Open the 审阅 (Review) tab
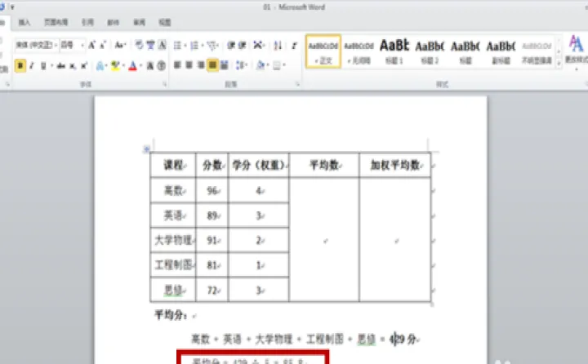This screenshot has height=364, width=588. click(139, 23)
